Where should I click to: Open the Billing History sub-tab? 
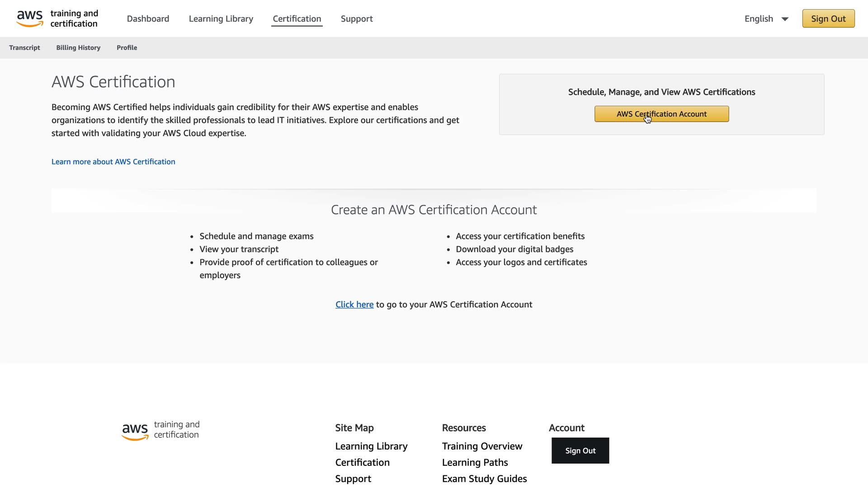pyautogui.click(x=78, y=47)
